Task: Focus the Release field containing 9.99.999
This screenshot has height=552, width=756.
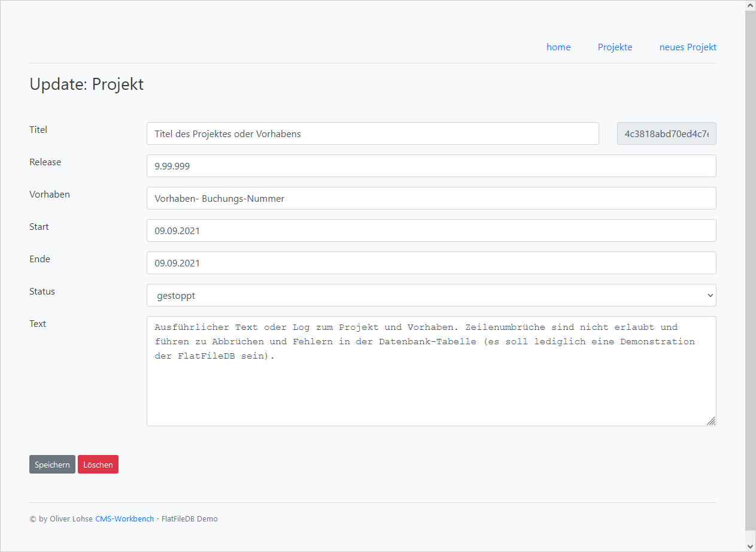Action: [431, 166]
